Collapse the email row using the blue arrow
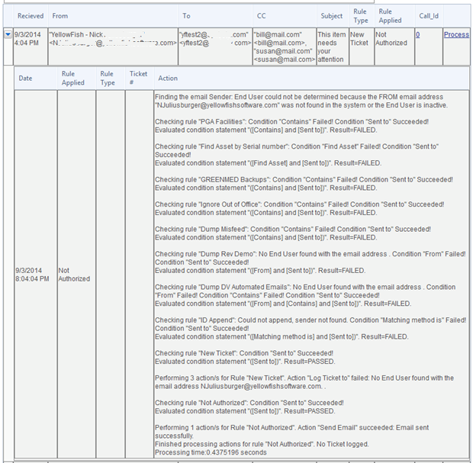The width and height of the screenshot is (476, 463). (8, 34)
